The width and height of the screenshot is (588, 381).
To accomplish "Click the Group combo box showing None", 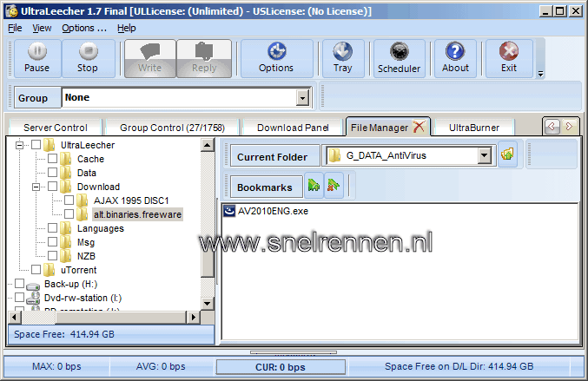I will (187, 98).
